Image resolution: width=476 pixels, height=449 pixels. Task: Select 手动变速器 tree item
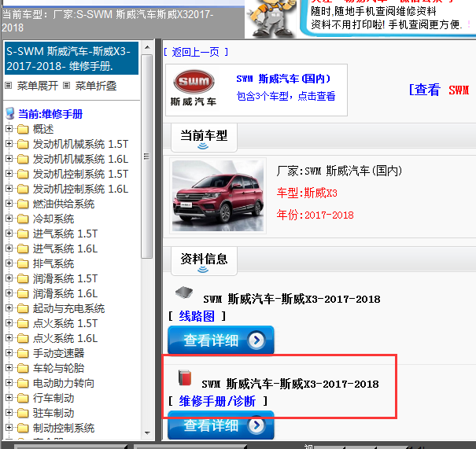58,353
